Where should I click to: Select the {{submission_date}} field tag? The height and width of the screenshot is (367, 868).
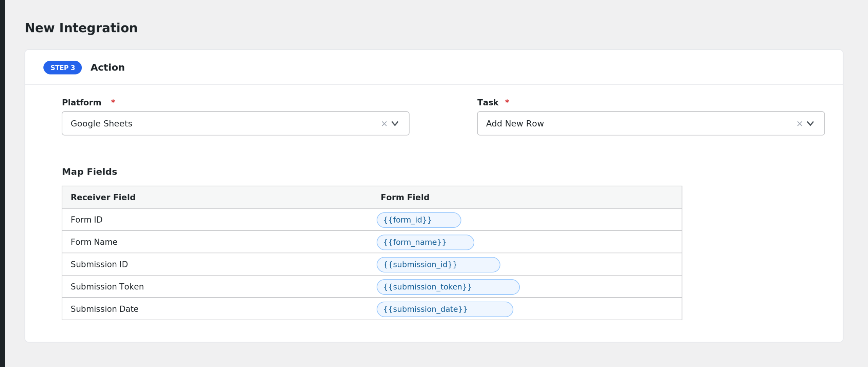tap(445, 309)
